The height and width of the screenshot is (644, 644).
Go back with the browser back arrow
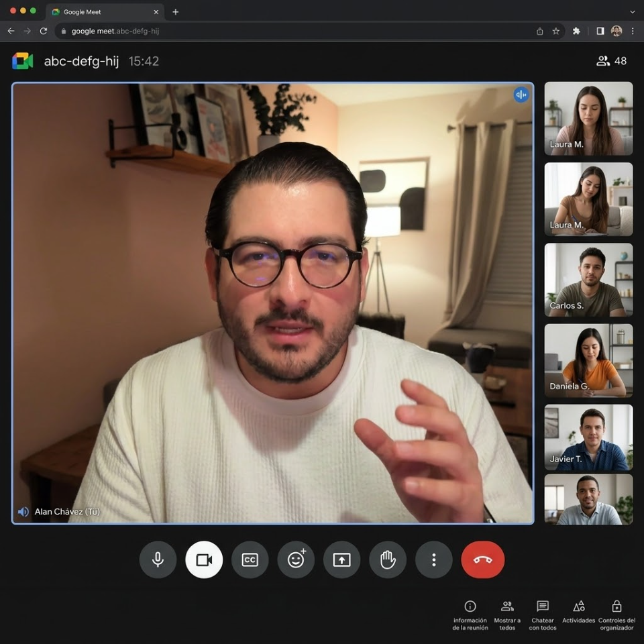point(11,31)
